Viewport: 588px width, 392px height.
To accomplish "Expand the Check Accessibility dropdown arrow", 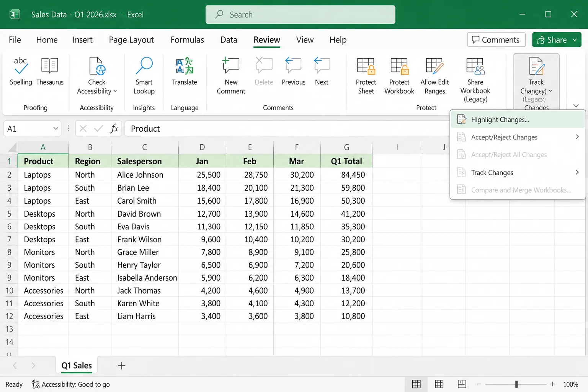I will coord(115,91).
